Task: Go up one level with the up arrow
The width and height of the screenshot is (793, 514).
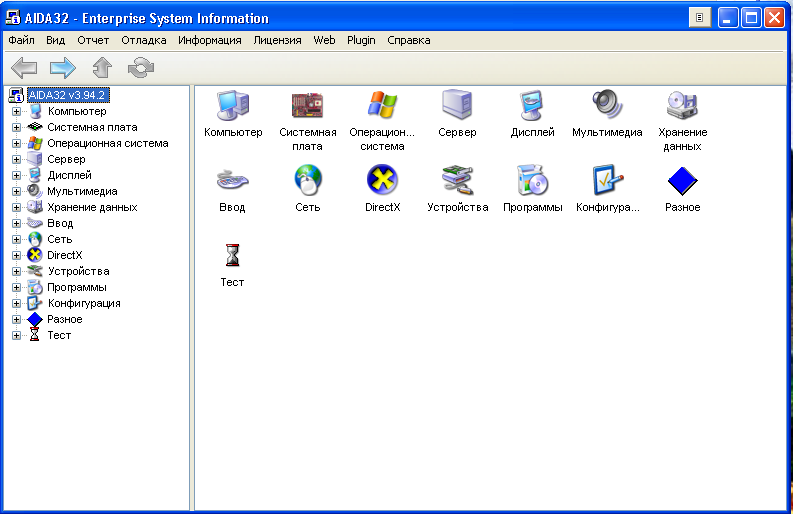Action: coord(102,67)
